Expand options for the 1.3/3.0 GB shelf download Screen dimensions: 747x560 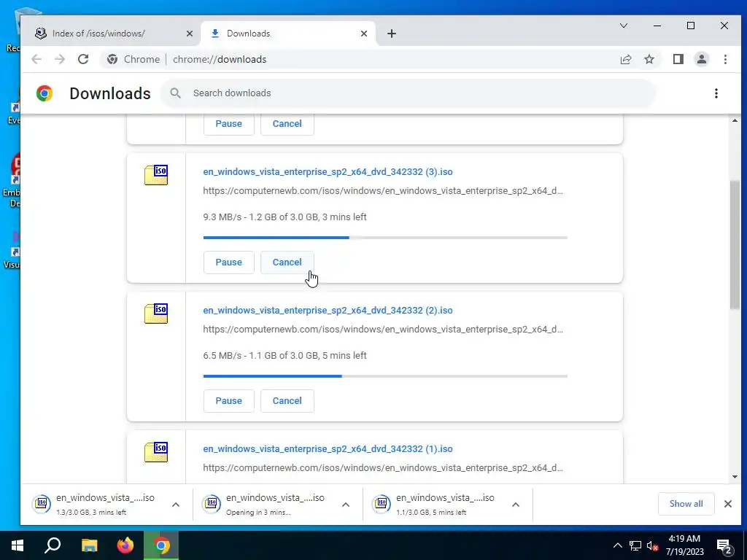[176, 505]
